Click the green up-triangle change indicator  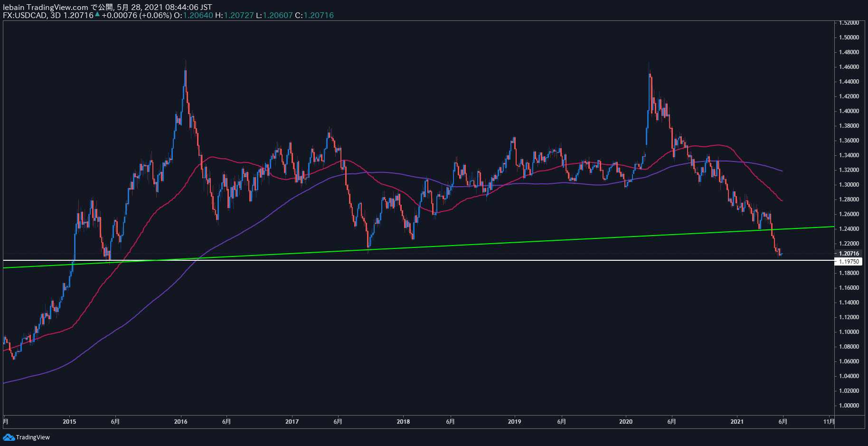(x=97, y=15)
